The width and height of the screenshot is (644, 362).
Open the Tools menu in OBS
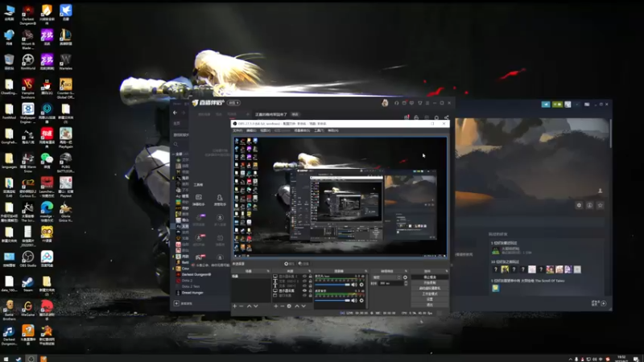tap(319, 130)
